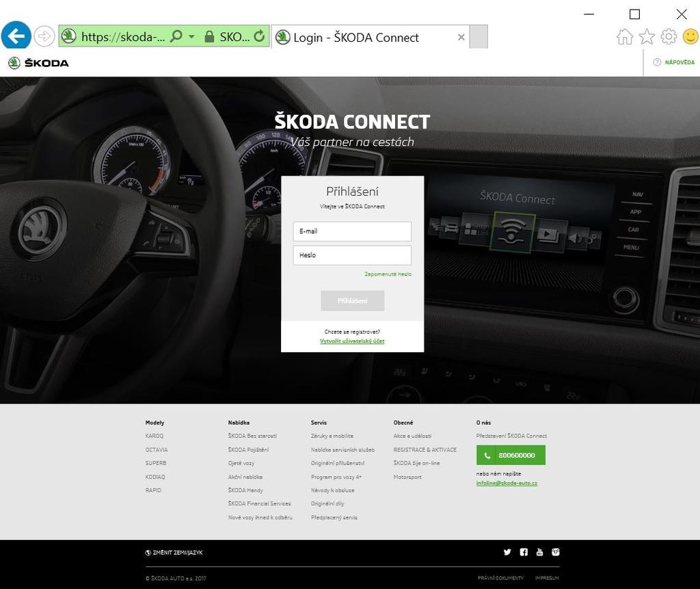Open ŠKODA Handy link
700x589 pixels.
point(245,490)
